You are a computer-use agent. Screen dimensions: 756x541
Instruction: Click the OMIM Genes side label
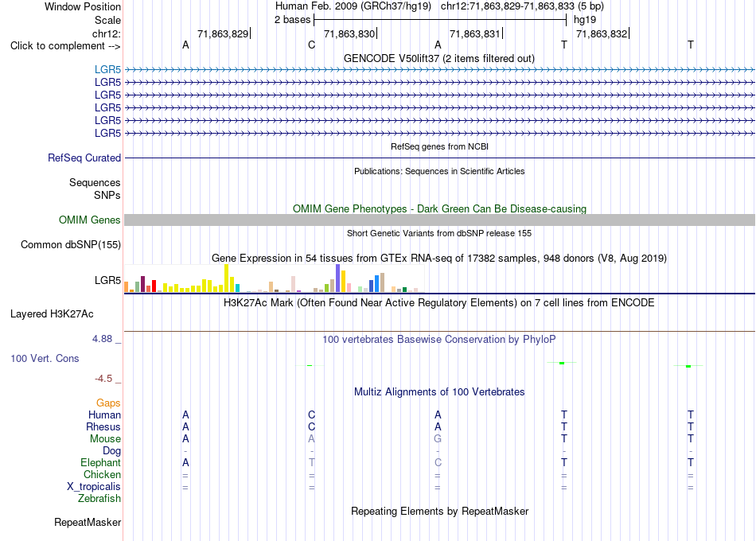[89, 220]
